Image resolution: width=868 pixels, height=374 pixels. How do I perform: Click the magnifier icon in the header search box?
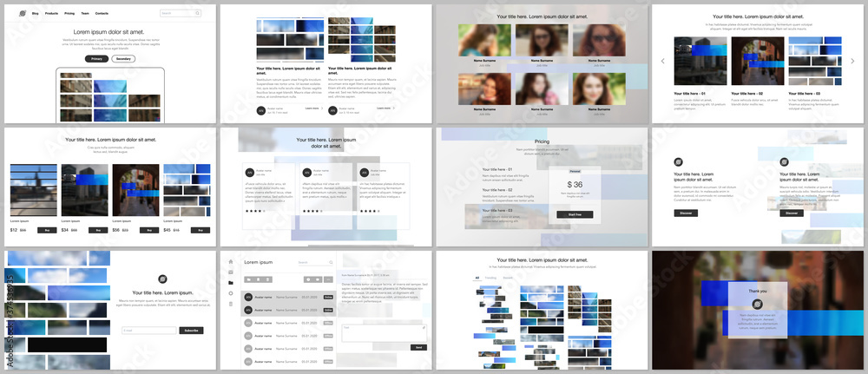click(x=197, y=13)
